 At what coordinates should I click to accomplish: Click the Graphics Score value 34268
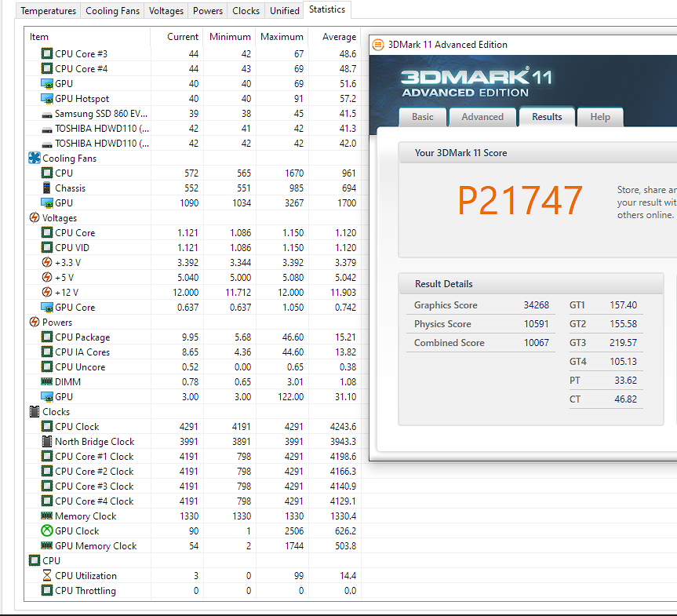(x=537, y=305)
